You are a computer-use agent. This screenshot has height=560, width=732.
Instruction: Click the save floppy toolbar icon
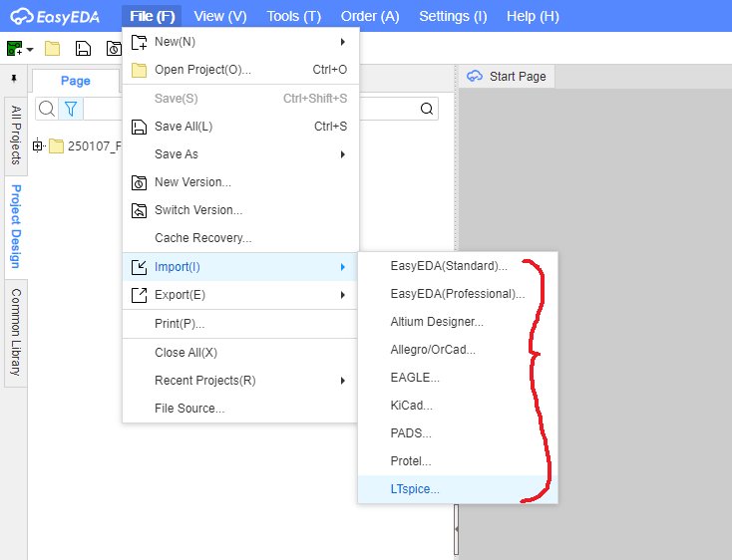coord(83,48)
